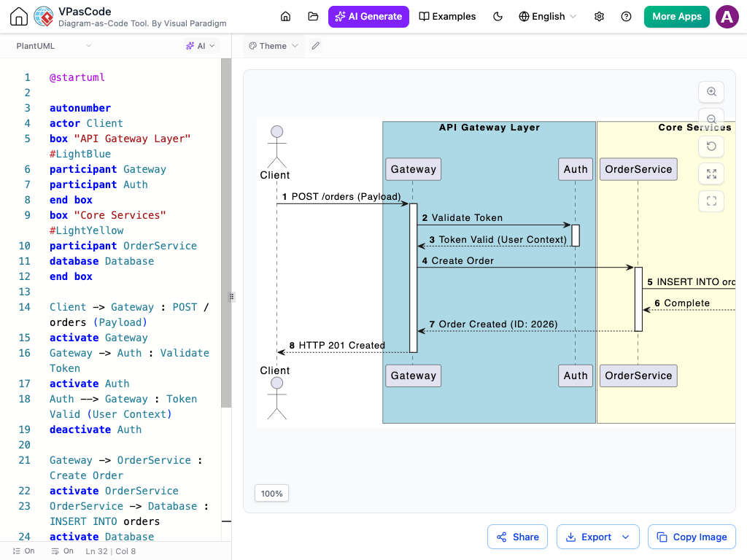
Task: Click the top OrderService participant box
Action: click(638, 169)
